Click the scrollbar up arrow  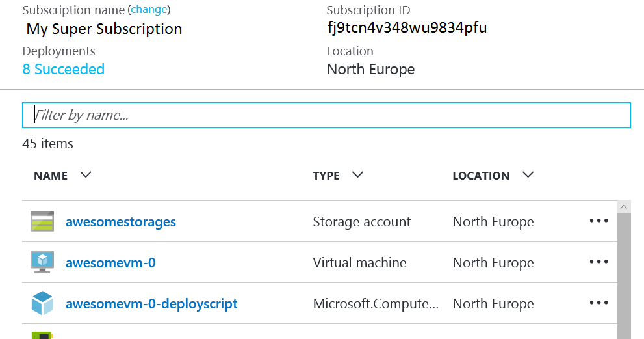click(x=624, y=207)
